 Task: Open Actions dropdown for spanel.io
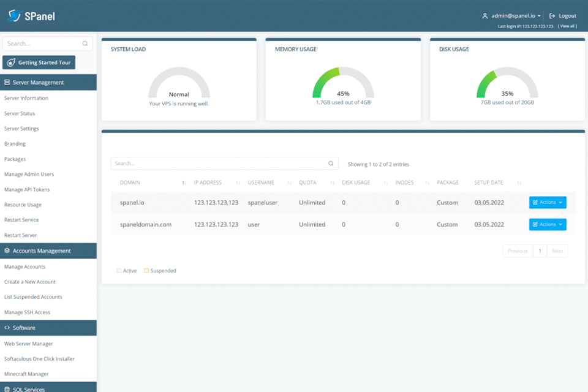[x=548, y=202]
